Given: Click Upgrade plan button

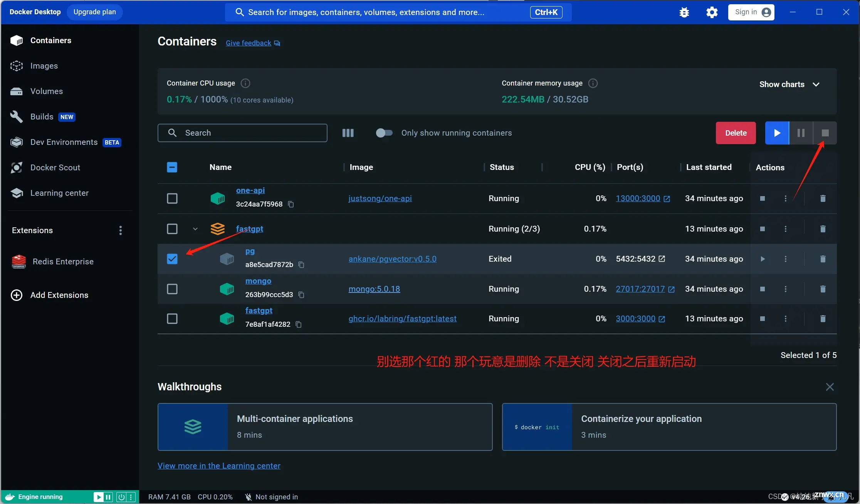Looking at the screenshot, I should (x=95, y=12).
